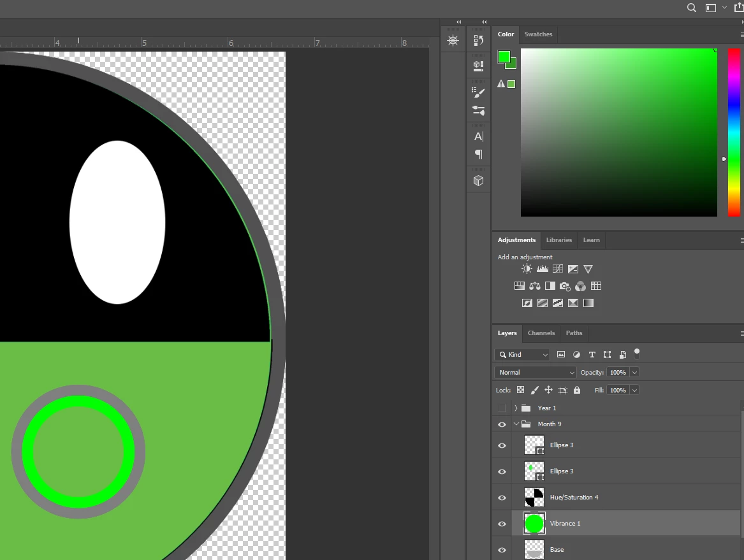Add a Photo Filter adjustment
Image resolution: width=744 pixels, height=560 pixels.
[x=565, y=286]
